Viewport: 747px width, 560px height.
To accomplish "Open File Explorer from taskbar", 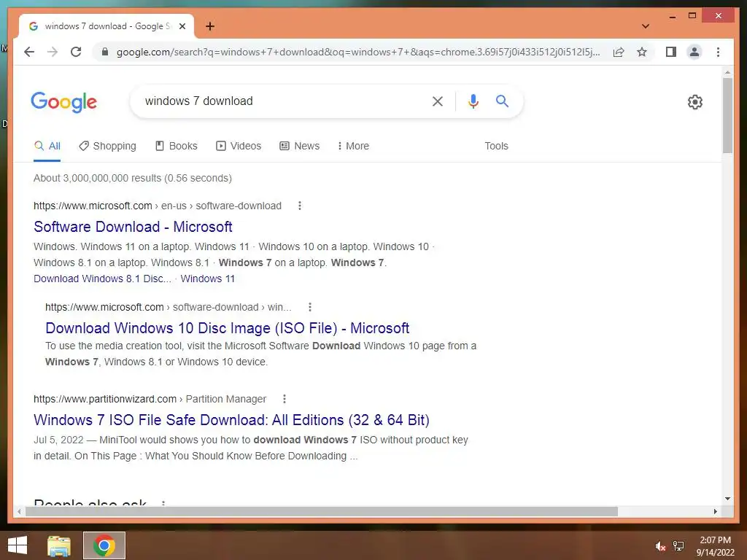I will [59, 545].
